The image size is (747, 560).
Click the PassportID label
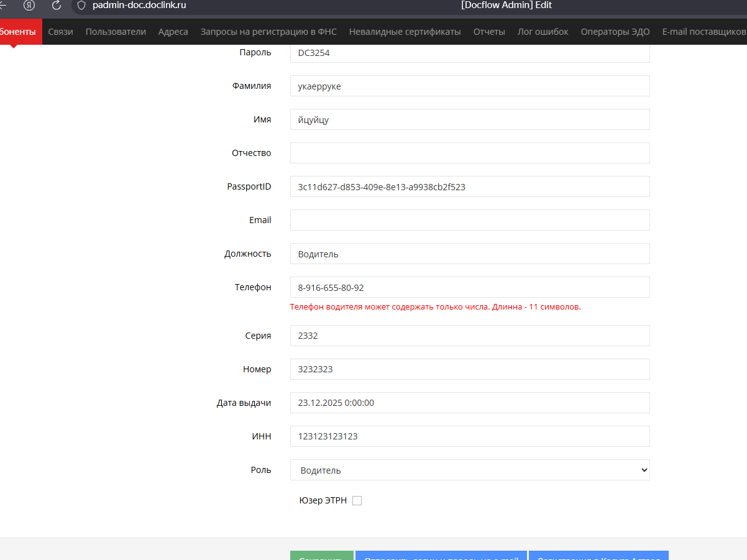[249, 186]
